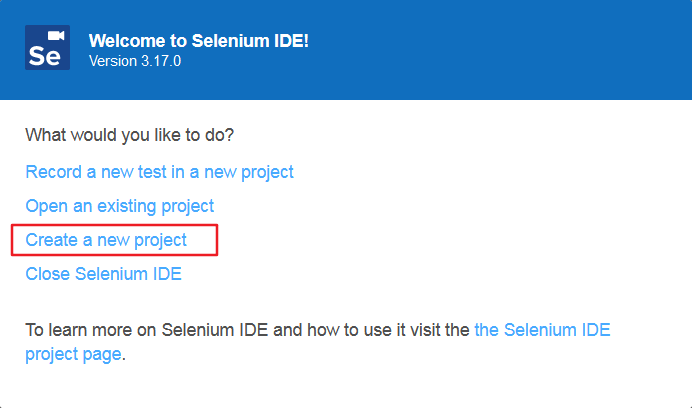
Task: Visit the Selenium IDE project page link
Action: [x=542, y=328]
